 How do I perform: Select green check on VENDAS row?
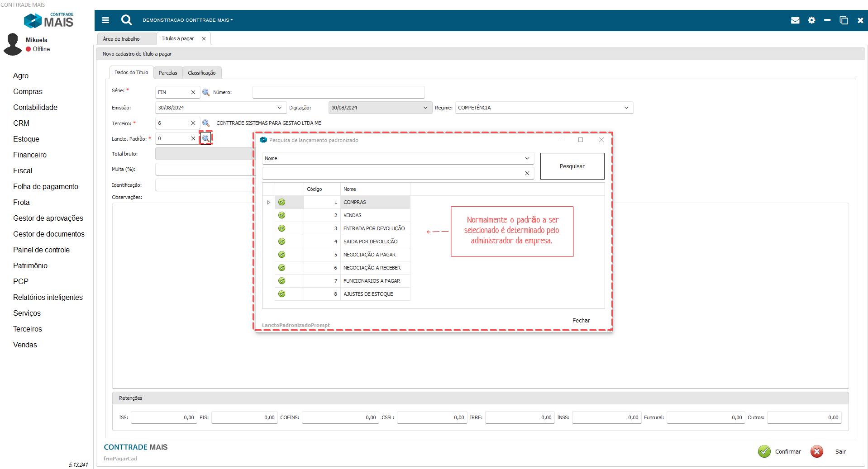pyautogui.click(x=281, y=215)
